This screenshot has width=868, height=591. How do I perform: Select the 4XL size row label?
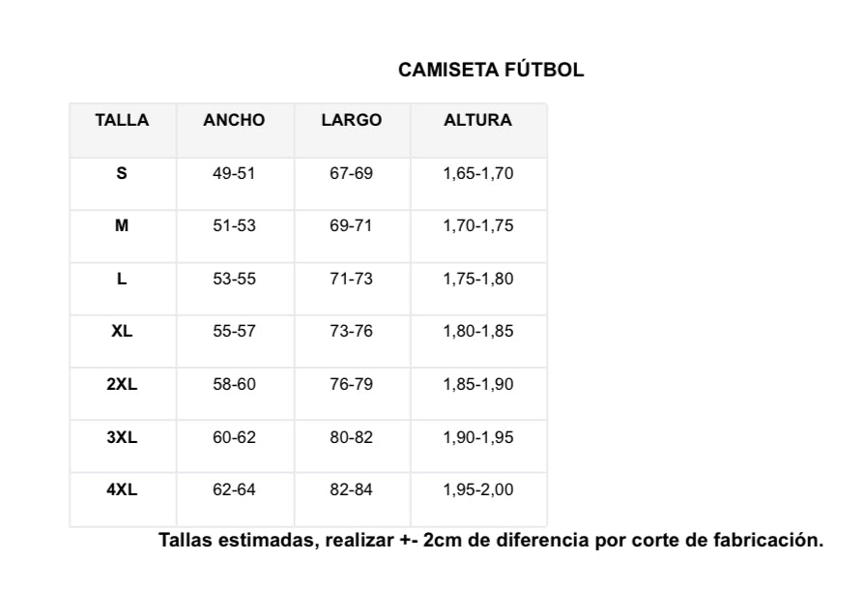(x=122, y=489)
